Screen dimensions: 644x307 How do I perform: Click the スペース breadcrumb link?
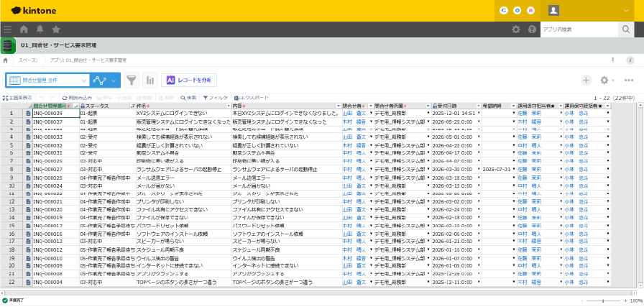[x=28, y=60]
